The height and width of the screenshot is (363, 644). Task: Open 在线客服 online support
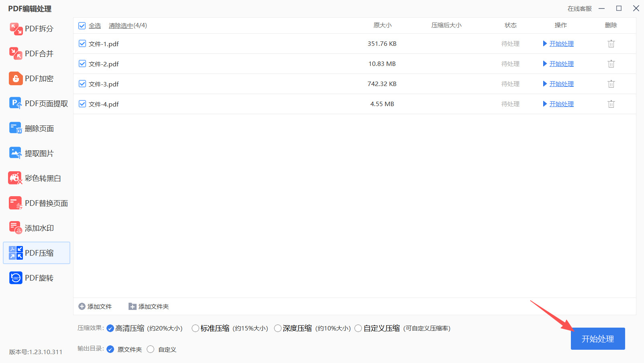pos(580,8)
